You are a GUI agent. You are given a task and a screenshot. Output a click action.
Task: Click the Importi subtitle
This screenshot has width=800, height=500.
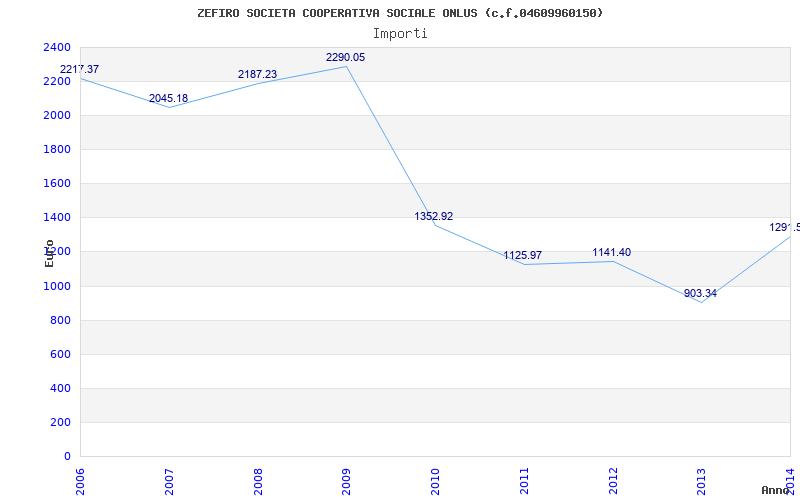pos(400,34)
